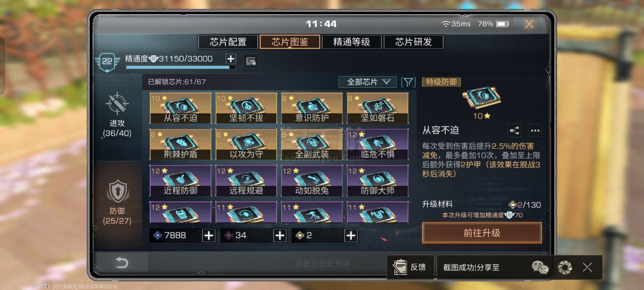Share screenshot via camera shutter icon
644x290 pixels.
(565, 268)
